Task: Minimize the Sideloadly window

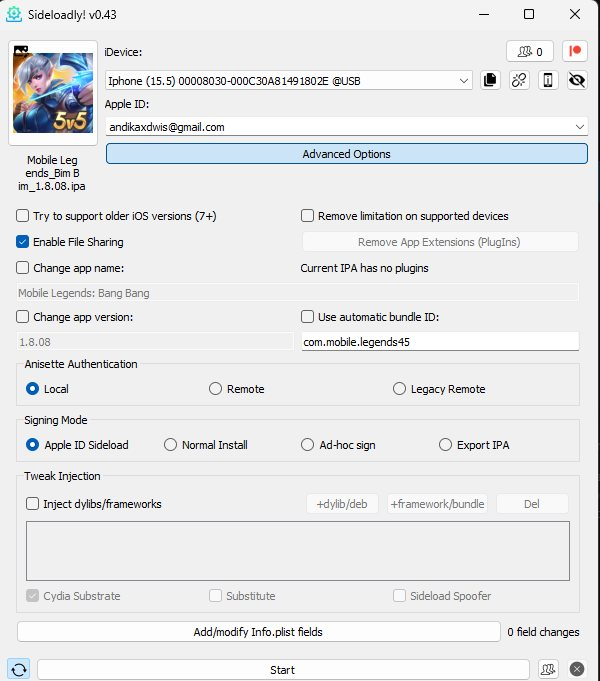Action: pyautogui.click(x=484, y=14)
